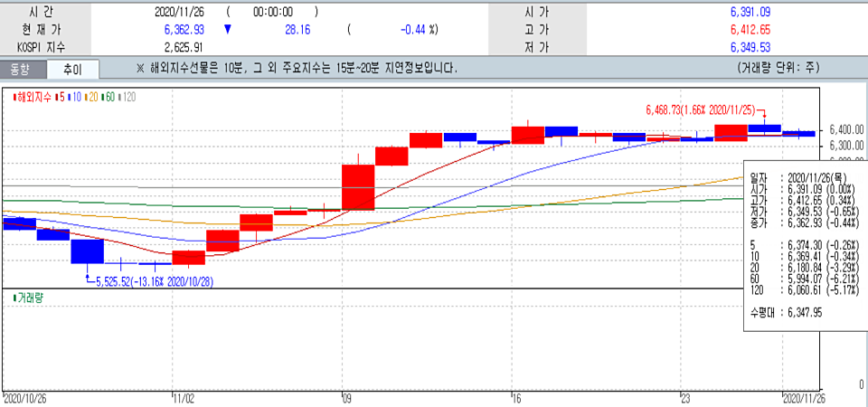The height and width of the screenshot is (407, 868).
Task: Click the change amount 28.16
Action: coord(297,29)
